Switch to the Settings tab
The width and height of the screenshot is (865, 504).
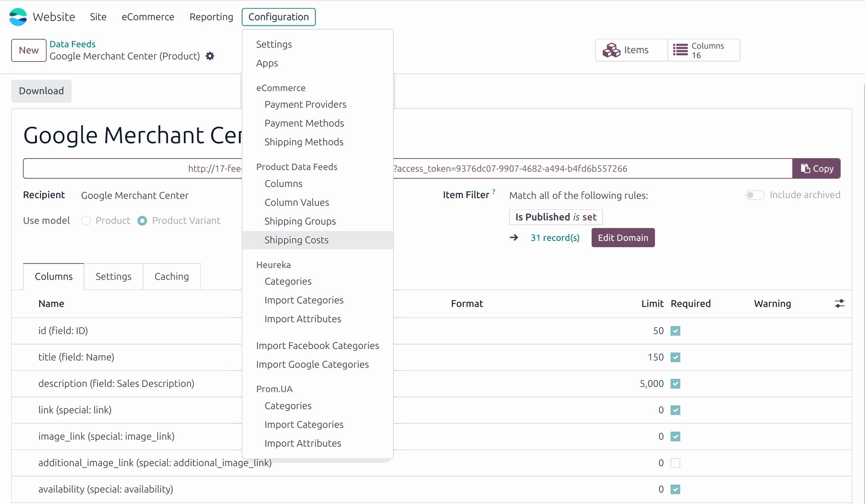pos(114,277)
